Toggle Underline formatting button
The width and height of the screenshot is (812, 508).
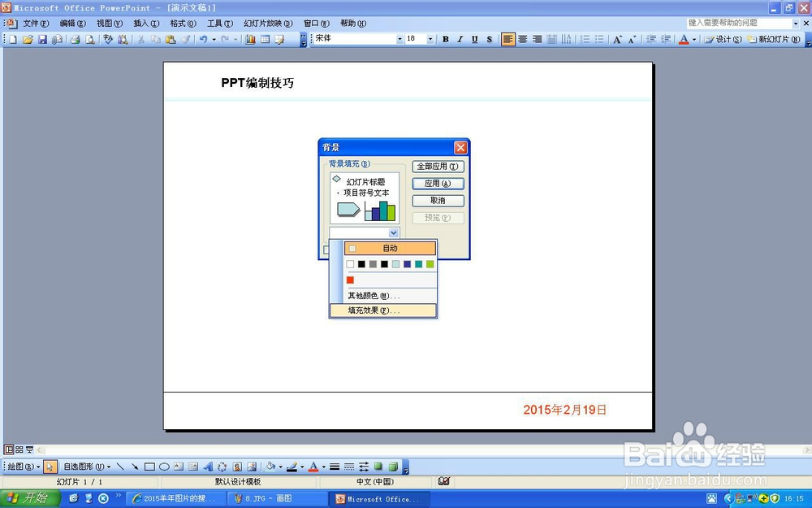(x=474, y=39)
